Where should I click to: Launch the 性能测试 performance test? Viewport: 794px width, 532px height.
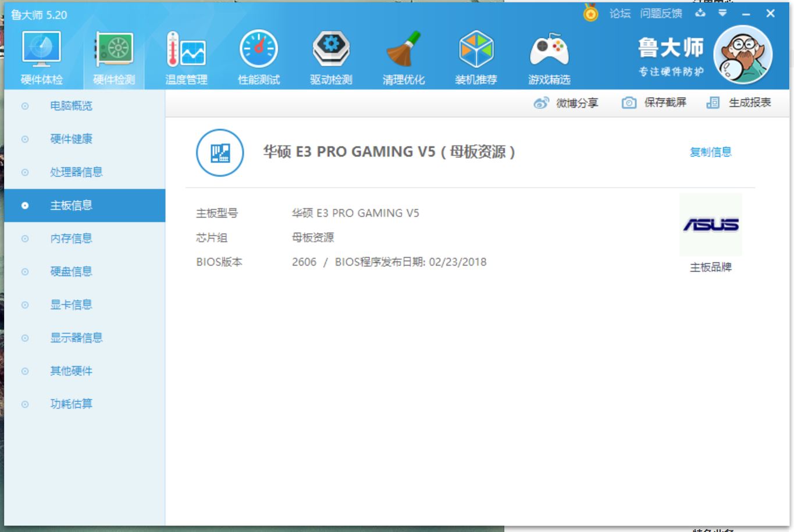[258, 55]
